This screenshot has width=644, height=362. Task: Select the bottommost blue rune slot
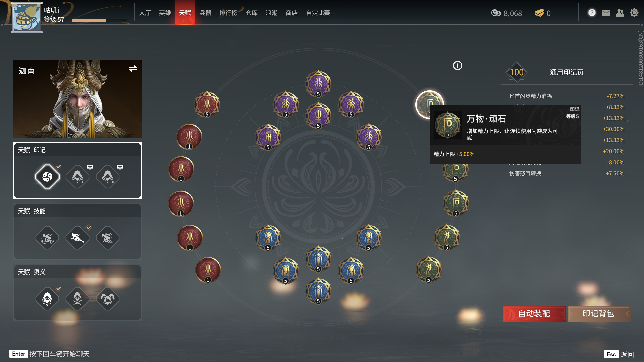318,291
